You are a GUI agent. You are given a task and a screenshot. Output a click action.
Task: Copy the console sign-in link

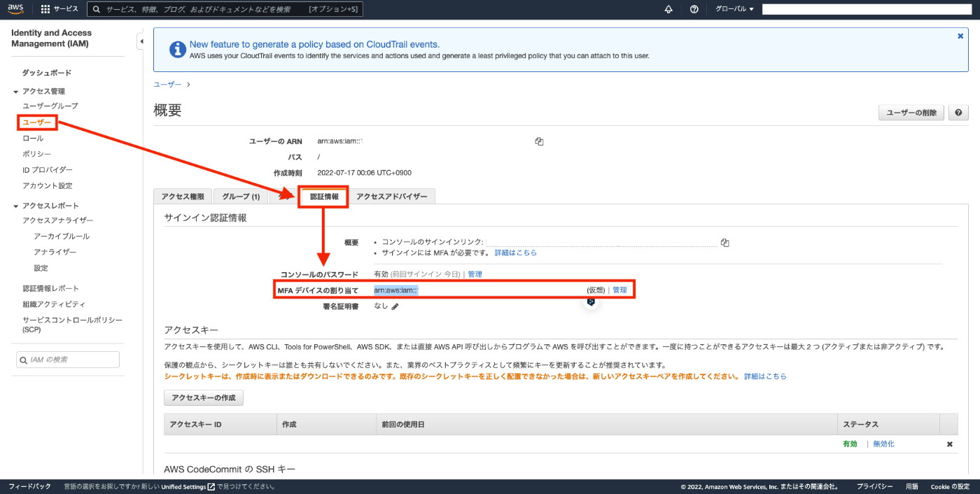tap(724, 243)
